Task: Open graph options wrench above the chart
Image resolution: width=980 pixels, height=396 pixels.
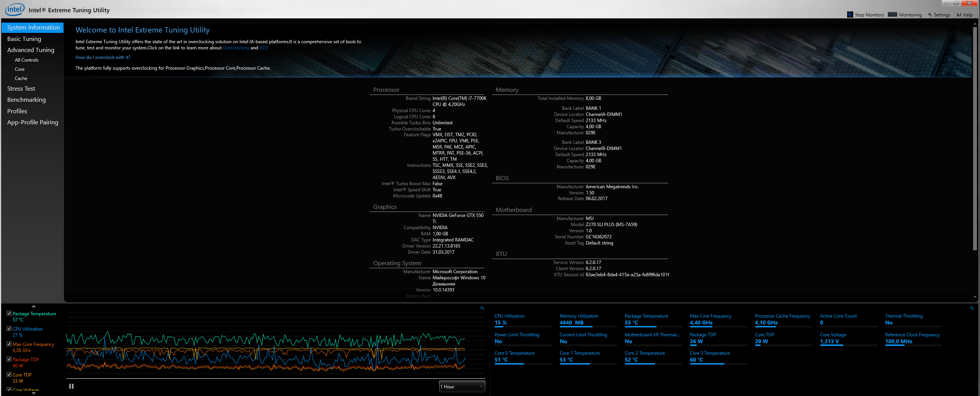Action: tap(482, 308)
